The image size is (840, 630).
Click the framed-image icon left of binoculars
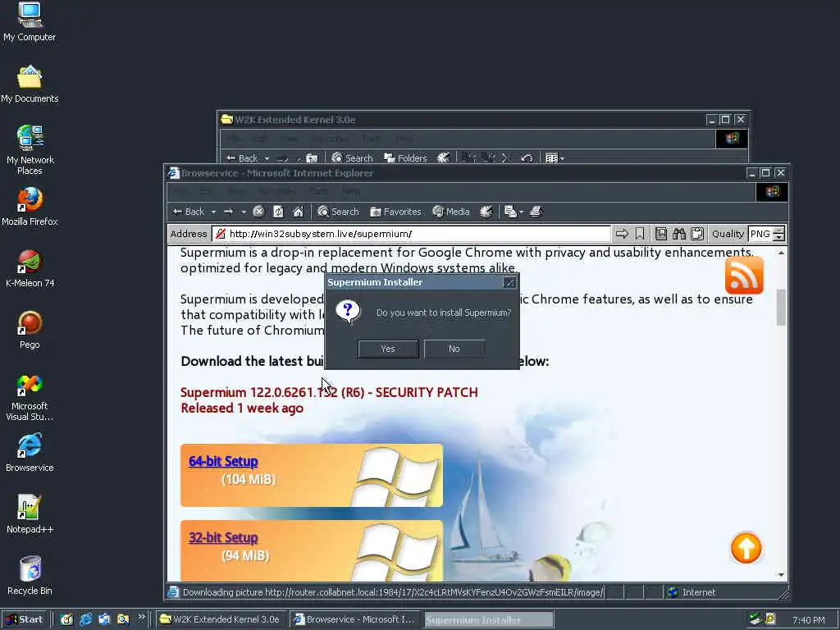[661, 234]
